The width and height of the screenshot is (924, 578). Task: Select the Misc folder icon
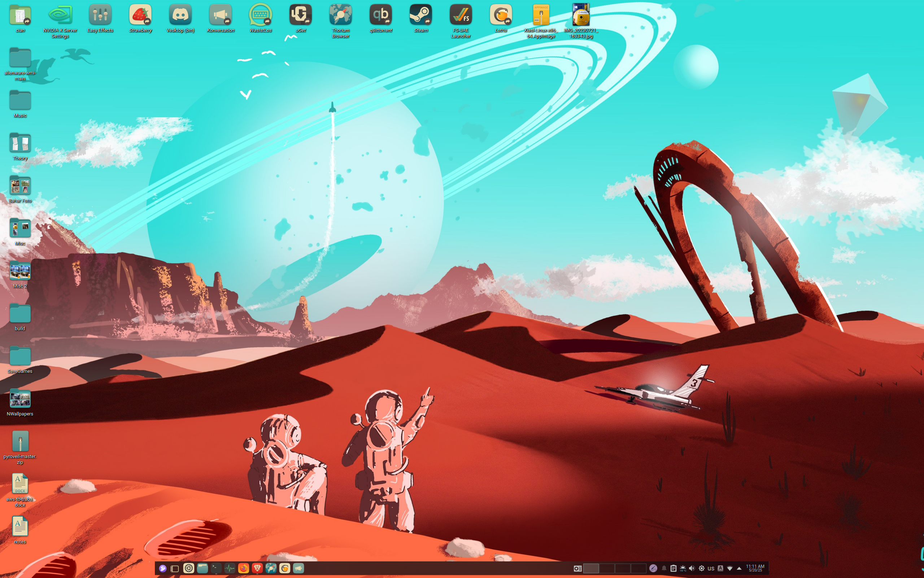(20, 232)
